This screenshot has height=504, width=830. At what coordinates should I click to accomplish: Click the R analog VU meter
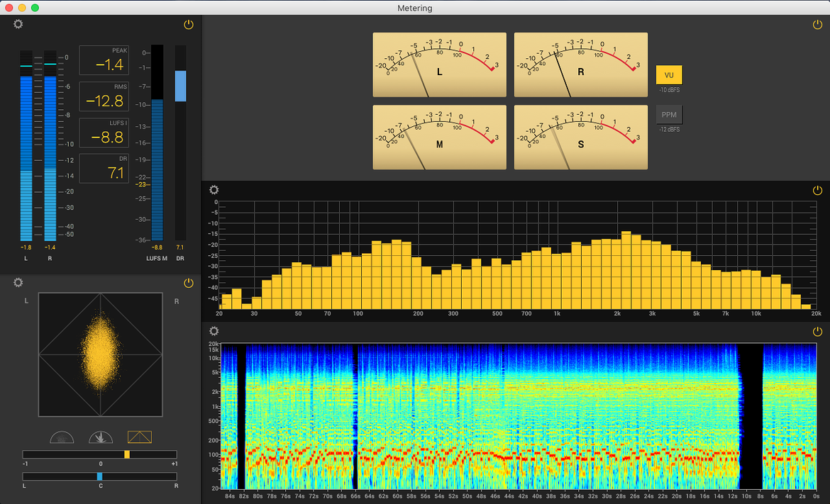(x=581, y=65)
